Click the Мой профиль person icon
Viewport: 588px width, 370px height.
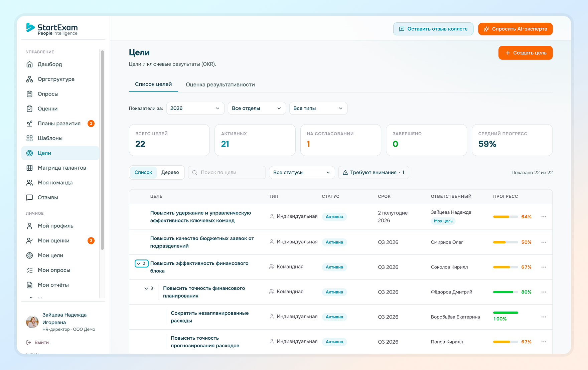[30, 226]
